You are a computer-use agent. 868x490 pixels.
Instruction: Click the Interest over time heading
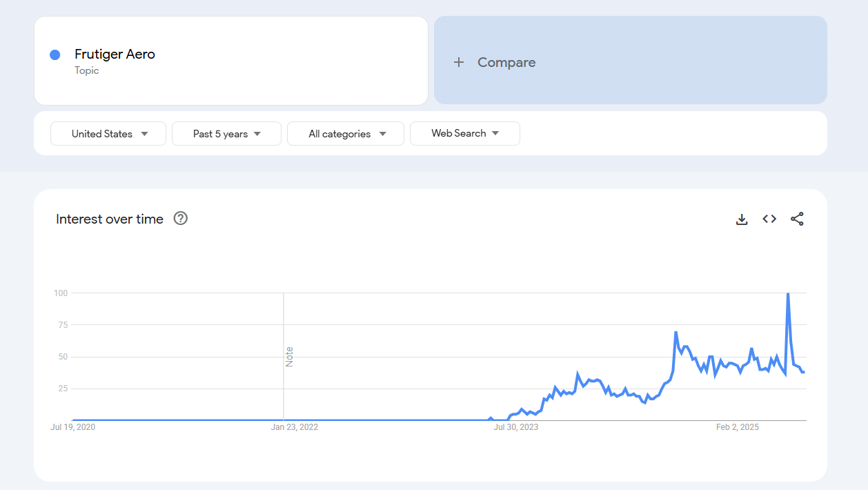pos(110,219)
